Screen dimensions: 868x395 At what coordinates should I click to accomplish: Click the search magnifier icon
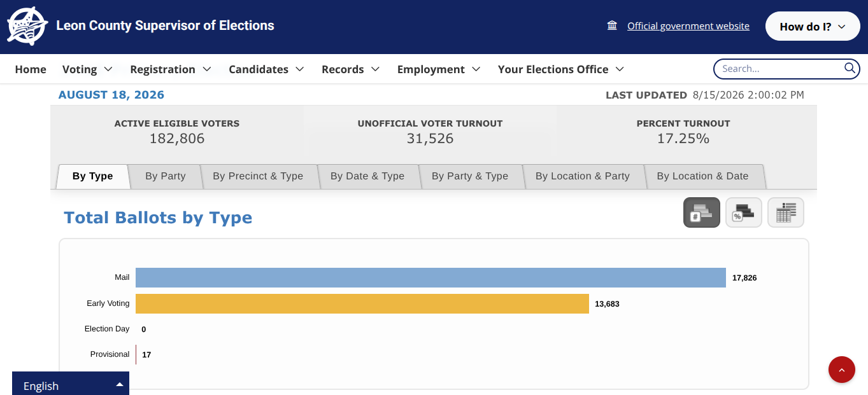tap(850, 68)
